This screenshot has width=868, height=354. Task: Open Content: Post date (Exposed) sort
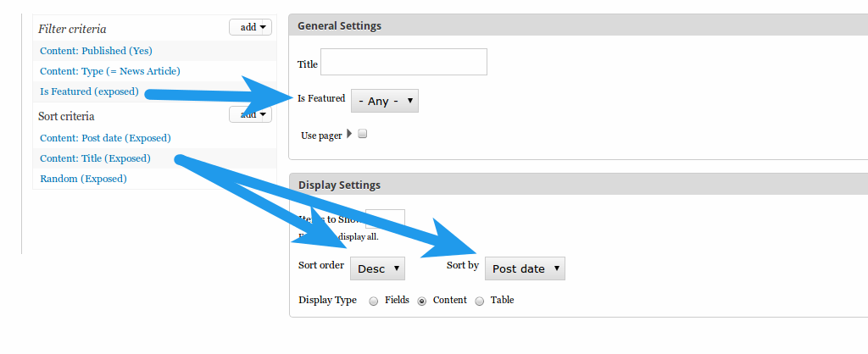coord(105,138)
